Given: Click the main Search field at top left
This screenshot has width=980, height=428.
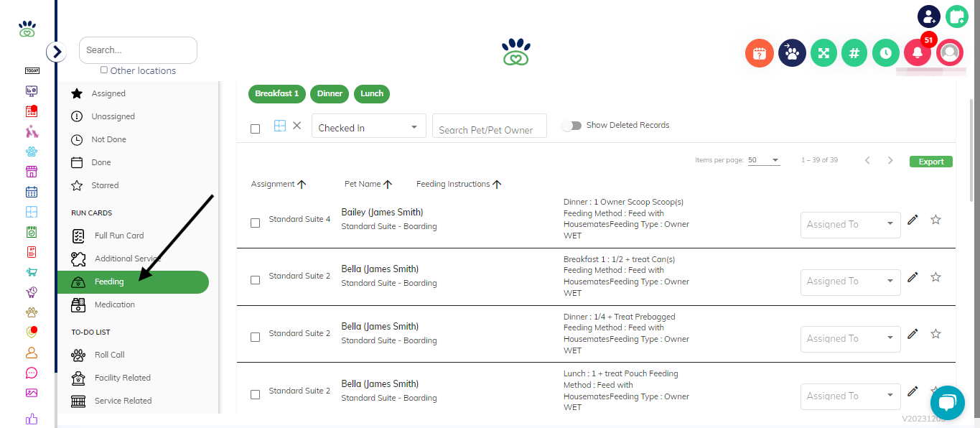Looking at the screenshot, I should coord(138,50).
